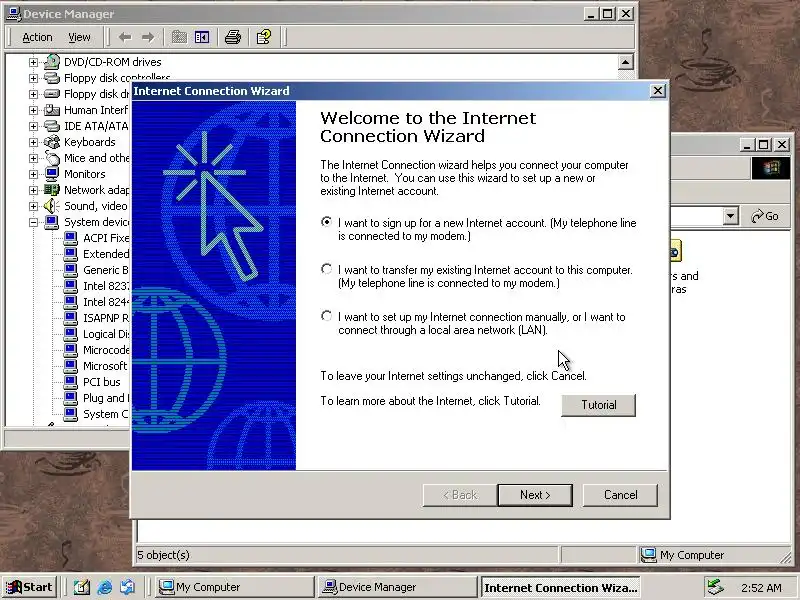Select the Floppy disk drives entry
The image size is (800, 600).
click(96, 94)
